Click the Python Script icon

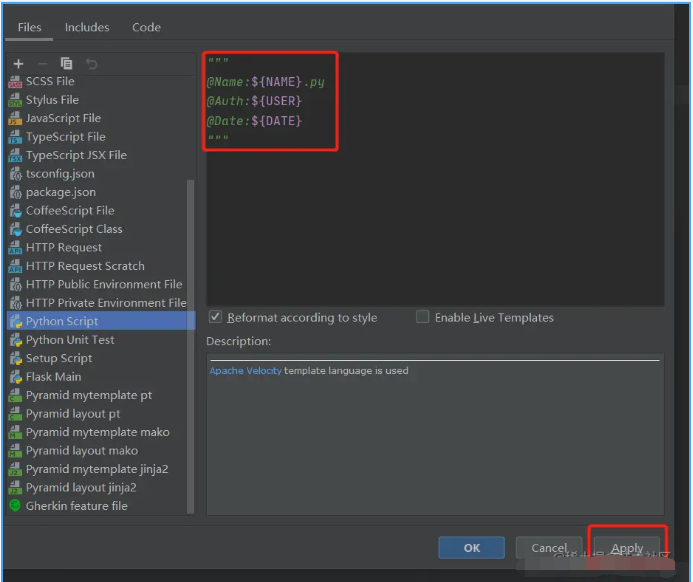[x=15, y=321]
